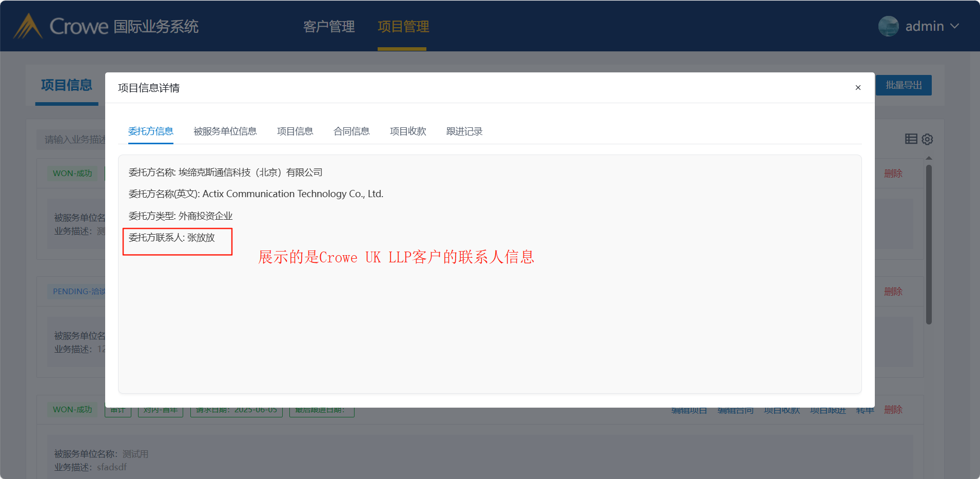The width and height of the screenshot is (980, 479).
Task: Go to the 合同信息 tab
Action: [351, 131]
